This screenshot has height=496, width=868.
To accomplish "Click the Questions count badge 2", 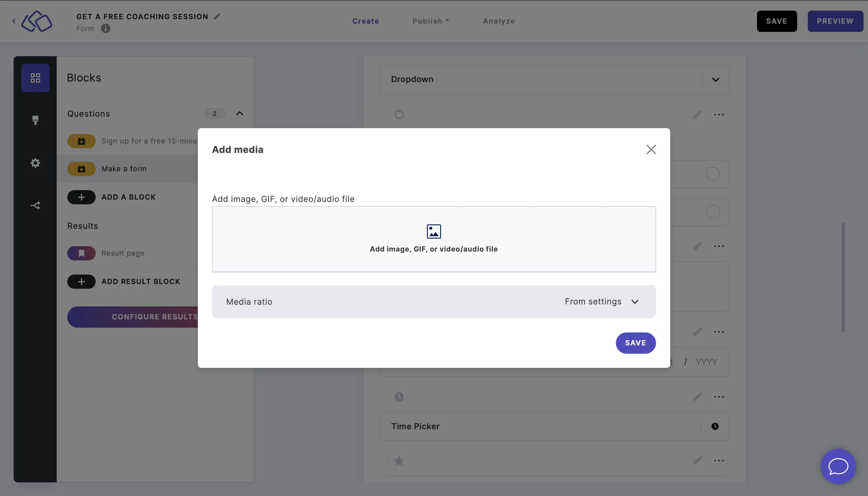I will tap(215, 113).
